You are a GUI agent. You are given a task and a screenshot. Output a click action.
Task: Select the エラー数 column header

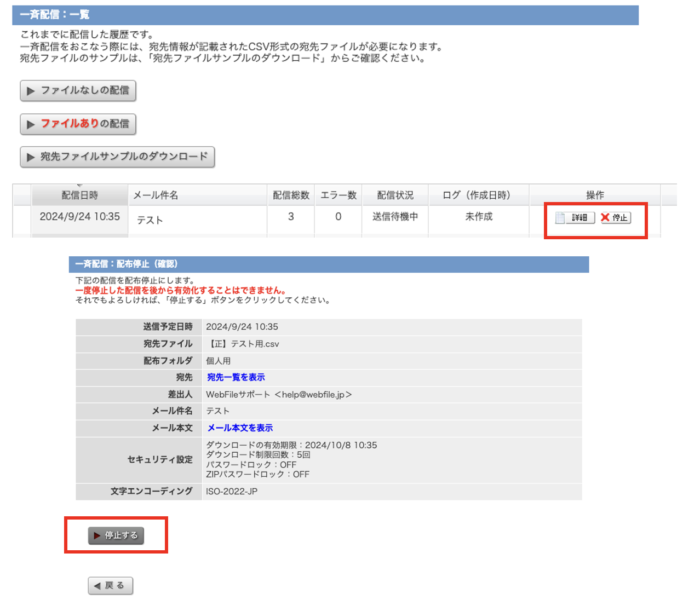coord(338,195)
